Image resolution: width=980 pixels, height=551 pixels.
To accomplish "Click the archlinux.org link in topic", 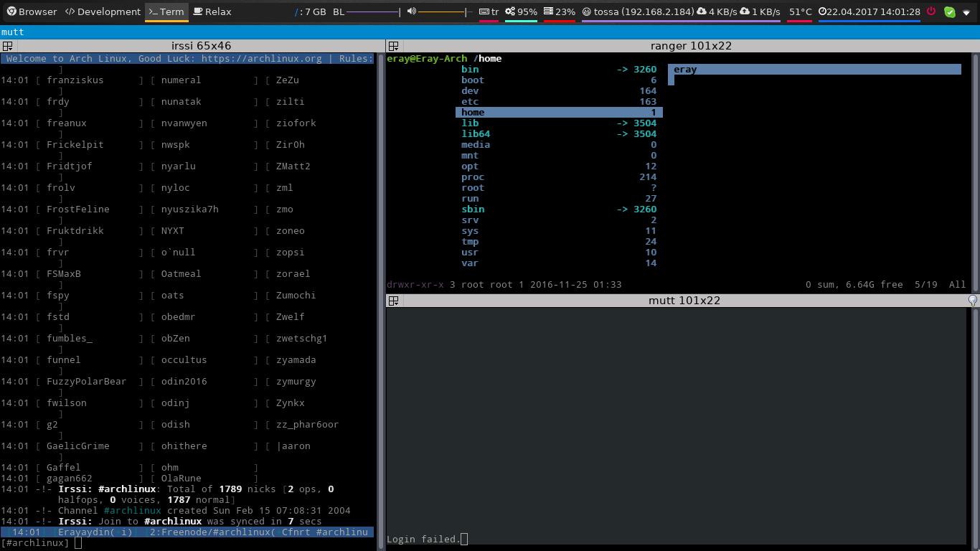I will [x=262, y=59].
